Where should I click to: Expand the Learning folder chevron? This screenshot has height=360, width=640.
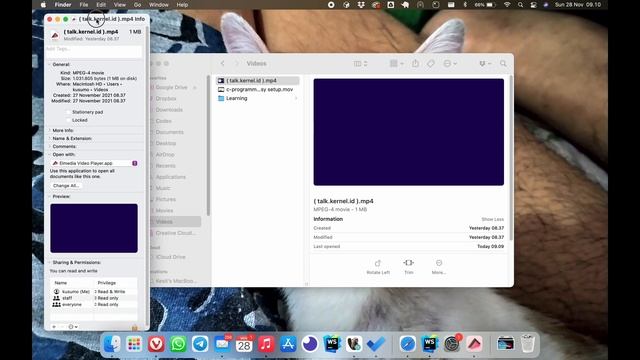pos(296,98)
